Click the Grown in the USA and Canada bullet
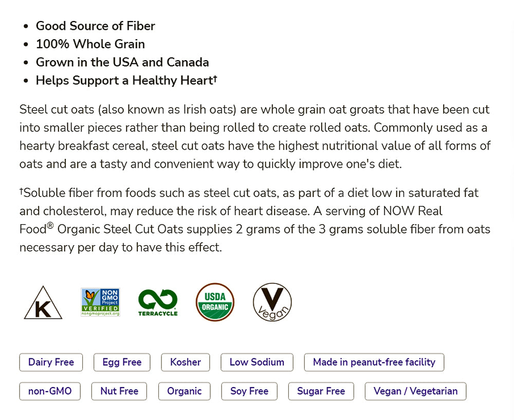This screenshot has height=420, width=514. (122, 63)
